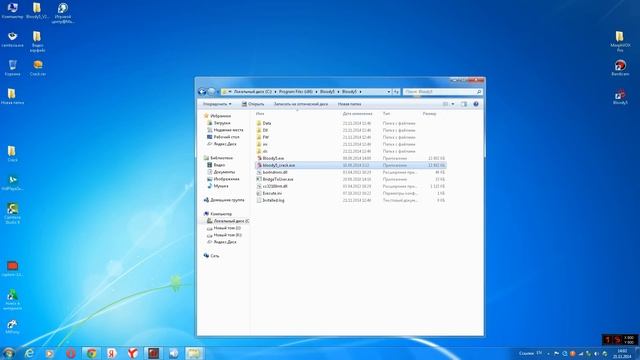This screenshot has width=640, height=360.
Task: Select the Installed.log file
Action: click(273, 200)
